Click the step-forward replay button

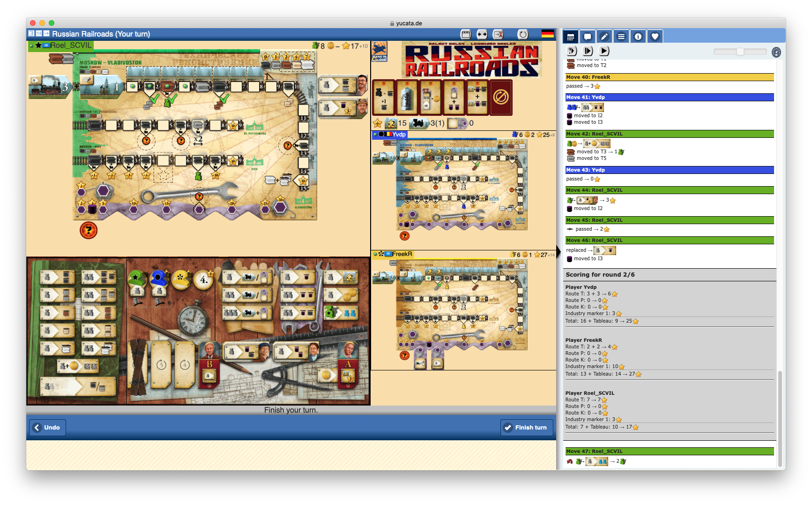tap(588, 51)
